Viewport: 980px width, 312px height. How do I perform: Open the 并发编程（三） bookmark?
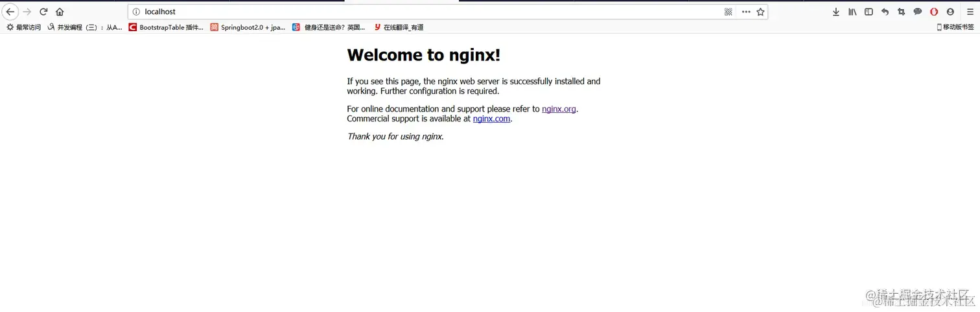click(x=84, y=27)
